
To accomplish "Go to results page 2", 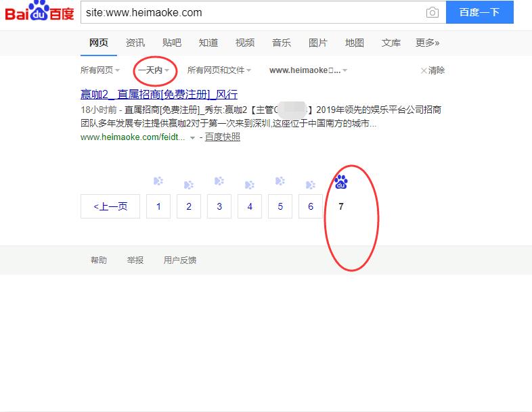I will tap(189, 206).
